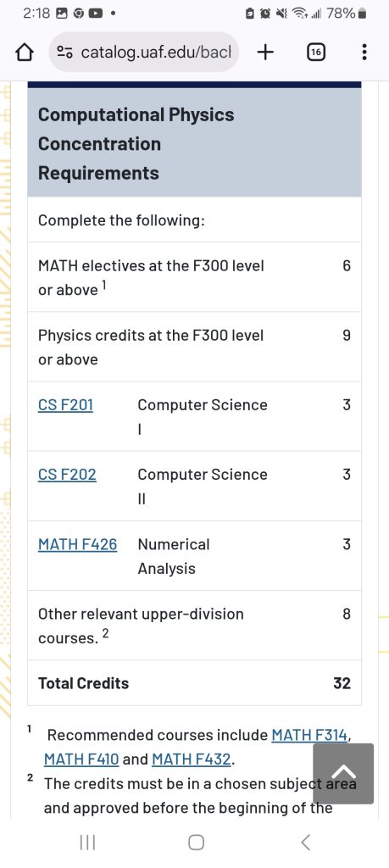Tap the Wi-Fi status icon
This screenshot has height=868, width=389.
click(301, 14)
